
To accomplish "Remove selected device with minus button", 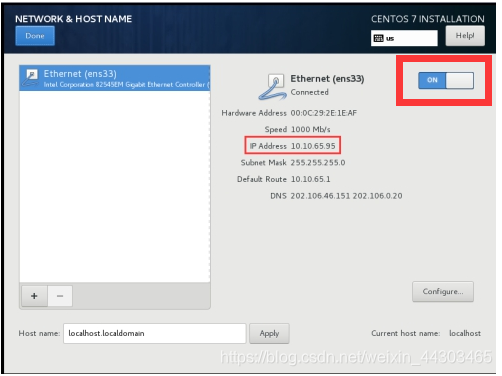I will [60, 296].
